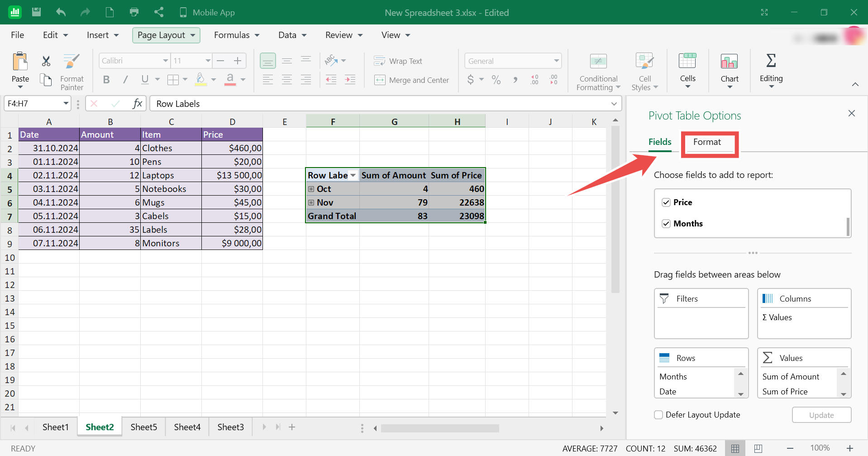Screen dimensions: 868x456
Task: Click the Print icon
Action: click(134, 12)
